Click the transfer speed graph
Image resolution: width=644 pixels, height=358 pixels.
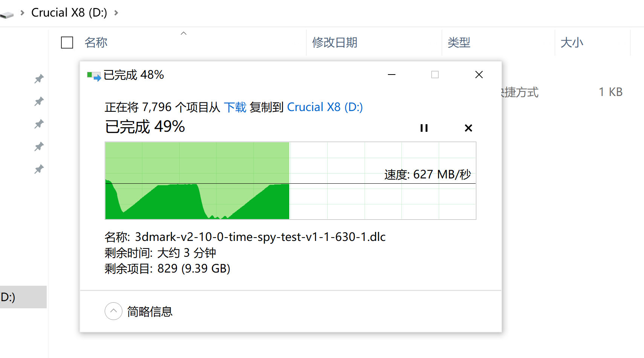coord(290,181)
